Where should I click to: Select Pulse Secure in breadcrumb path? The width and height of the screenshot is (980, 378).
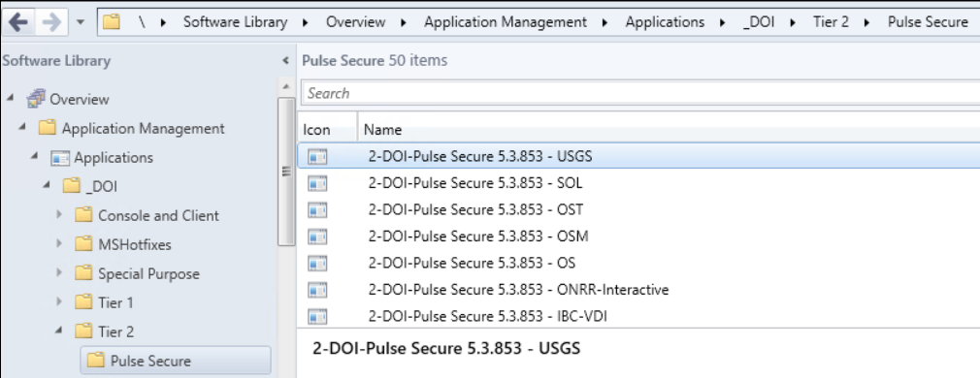[x=928, y=22]
